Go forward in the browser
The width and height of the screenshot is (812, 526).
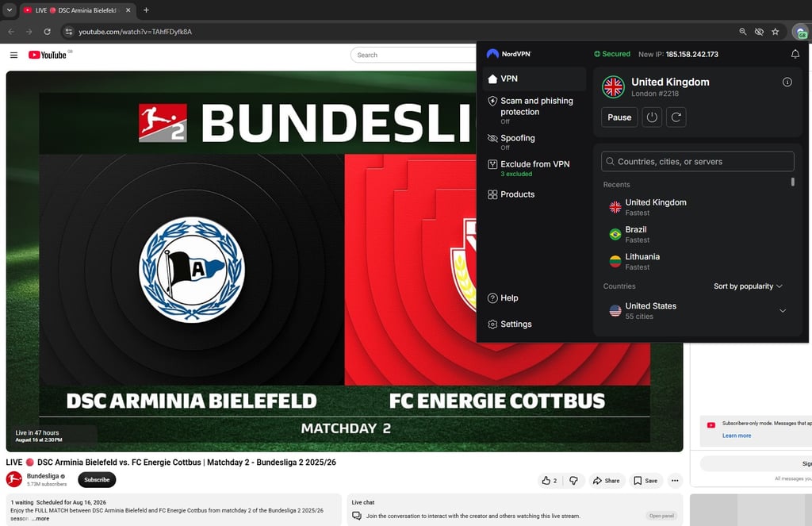29,32
